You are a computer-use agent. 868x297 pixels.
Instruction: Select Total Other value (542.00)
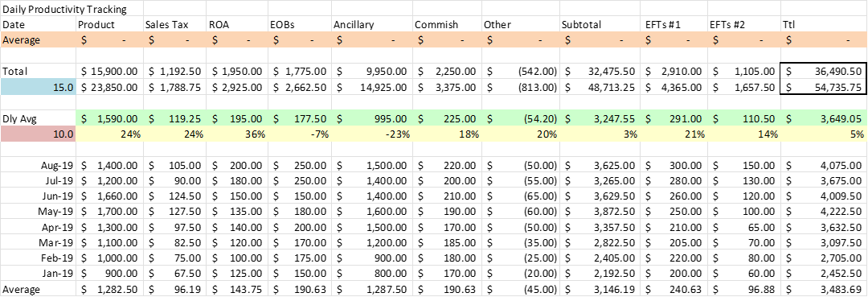click(x=520, y=71)
